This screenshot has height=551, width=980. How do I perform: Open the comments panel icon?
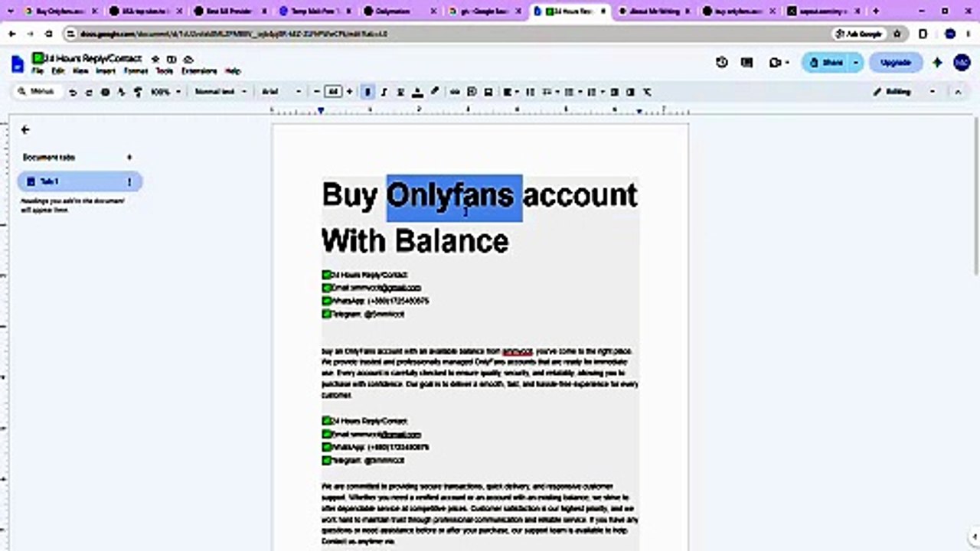(x=746, y=63)
